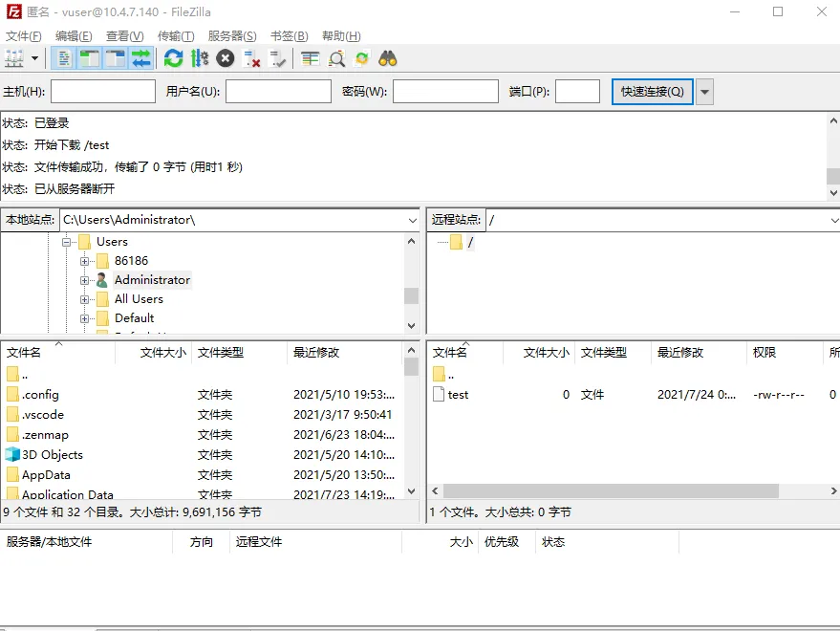Toggle the transfer queue display
The width and height of the screenshot is (840, 631).
point(141,58)
